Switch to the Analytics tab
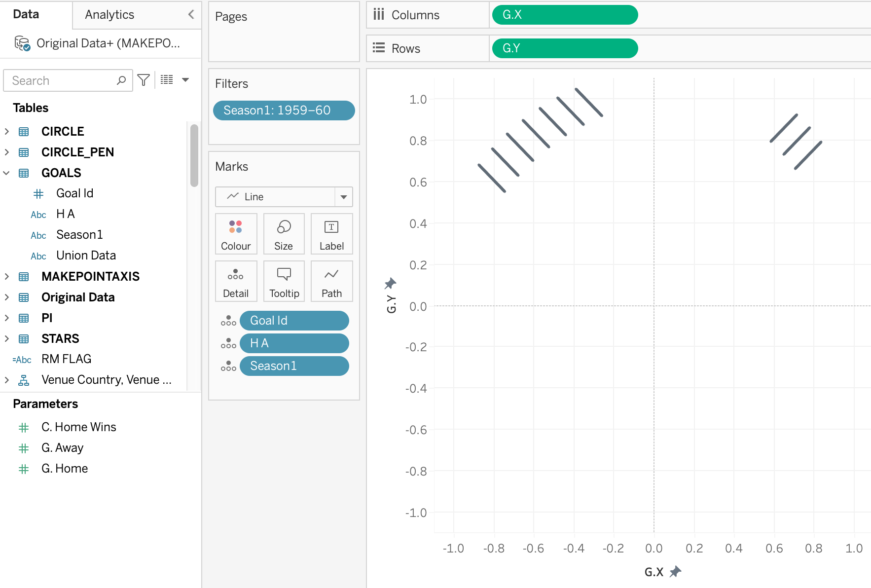Viewport: 871px width, 588px height. coord(109,15)
